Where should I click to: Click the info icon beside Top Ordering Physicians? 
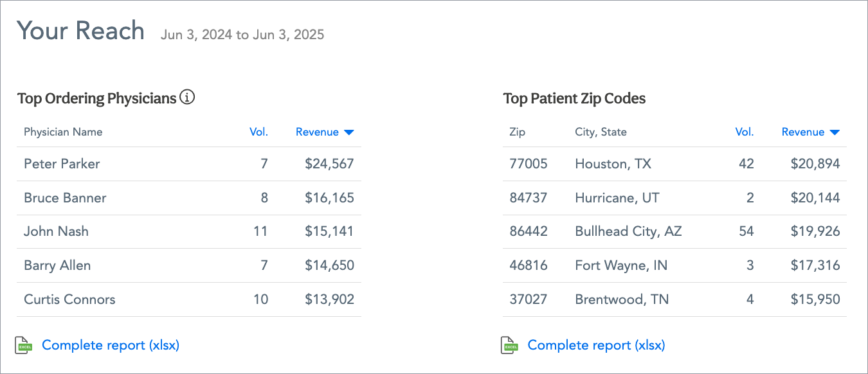[187, 98]
